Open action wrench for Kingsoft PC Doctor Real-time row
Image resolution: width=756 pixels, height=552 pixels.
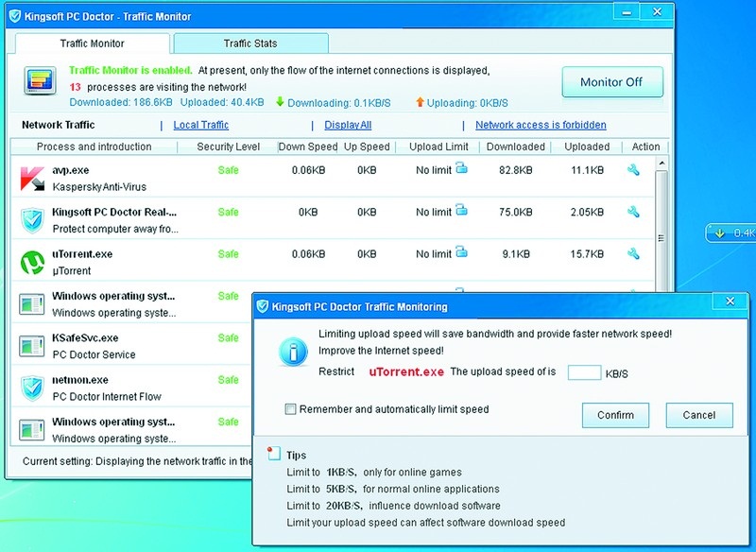pos(633,212)
